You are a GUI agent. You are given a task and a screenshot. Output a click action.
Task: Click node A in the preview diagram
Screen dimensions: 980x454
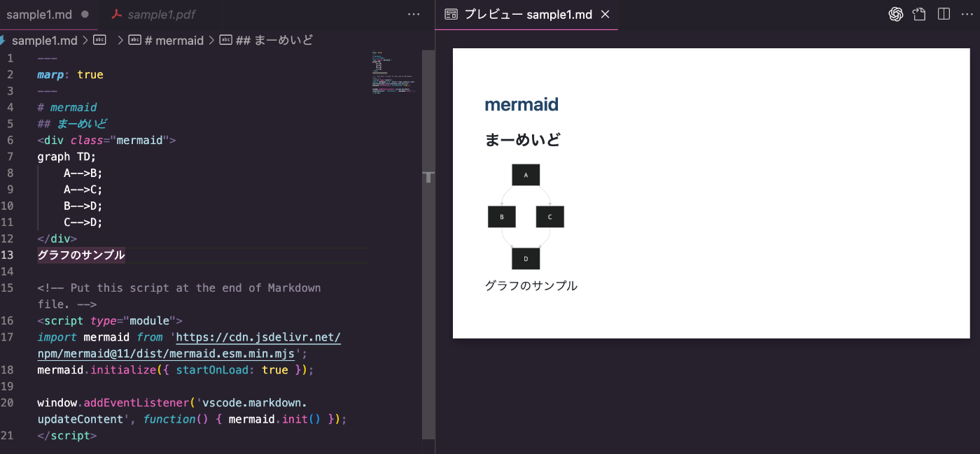526,175
